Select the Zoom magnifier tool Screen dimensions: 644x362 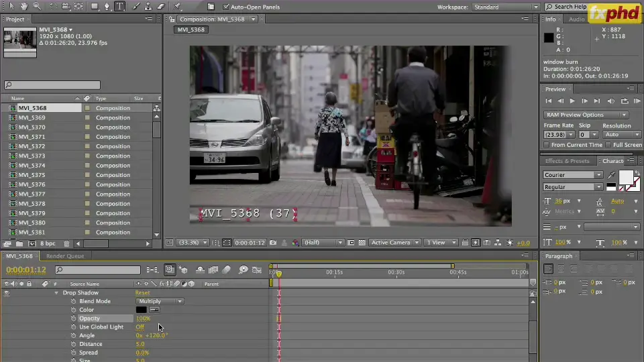click(x=37, y=6)
